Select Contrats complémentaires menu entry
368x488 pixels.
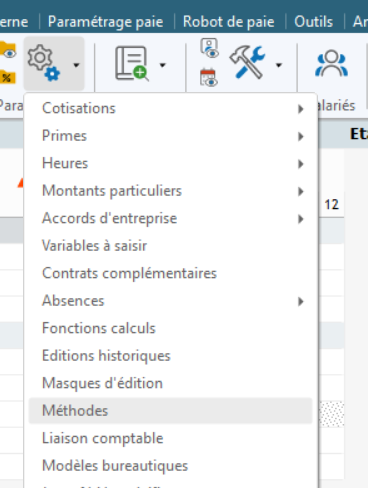pyautogui.click(x=170, y=273)
